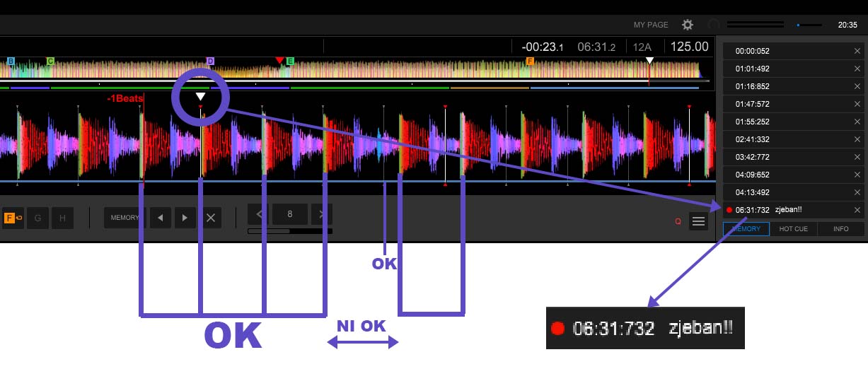
Task: Select hot cue pad H
Action: click(62, 218)
